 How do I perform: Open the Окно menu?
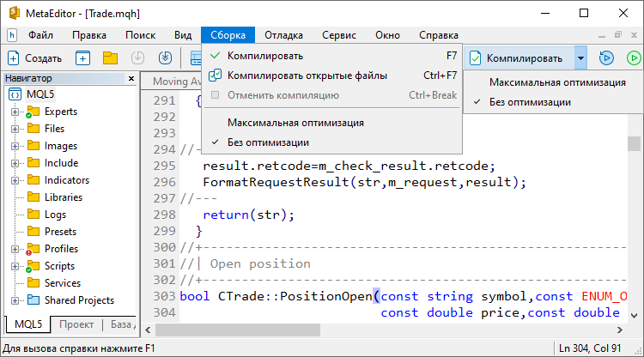(388, 35)
